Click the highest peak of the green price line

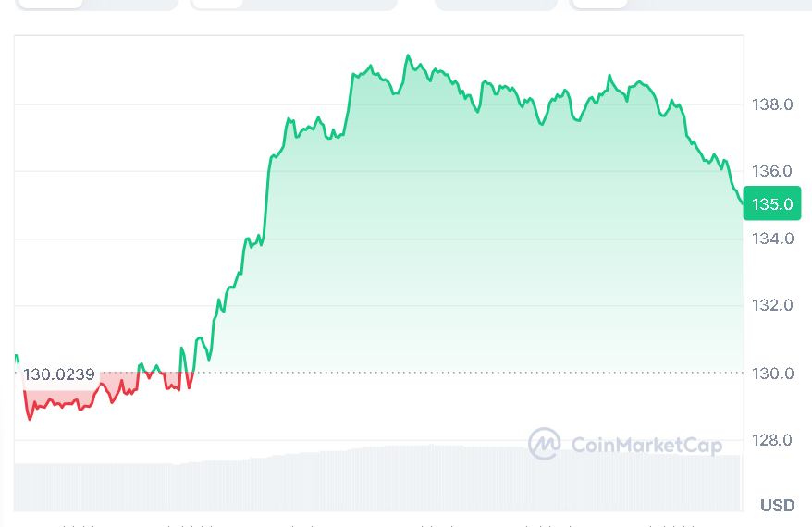pyautogui.click(x=408, y=56)
